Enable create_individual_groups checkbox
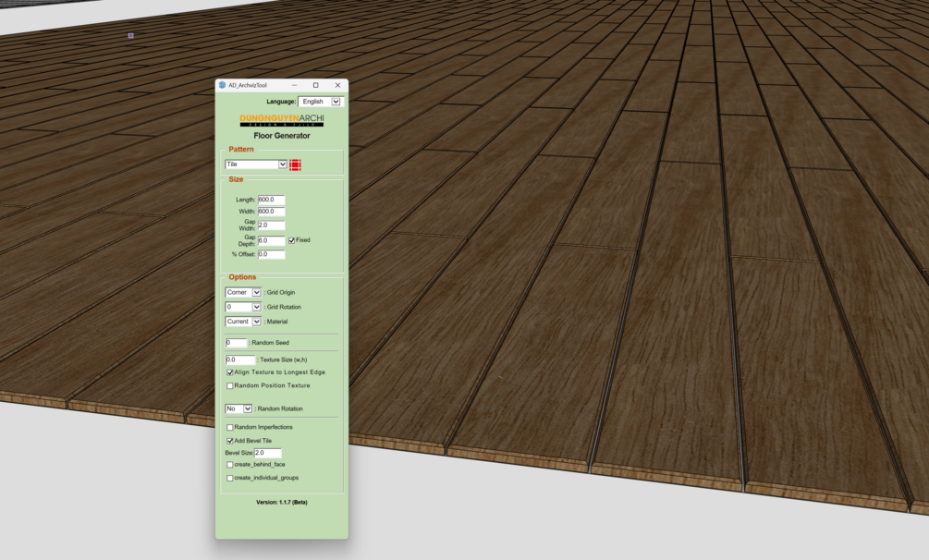Viewport: 929px width, 560px height. (230, 479)
